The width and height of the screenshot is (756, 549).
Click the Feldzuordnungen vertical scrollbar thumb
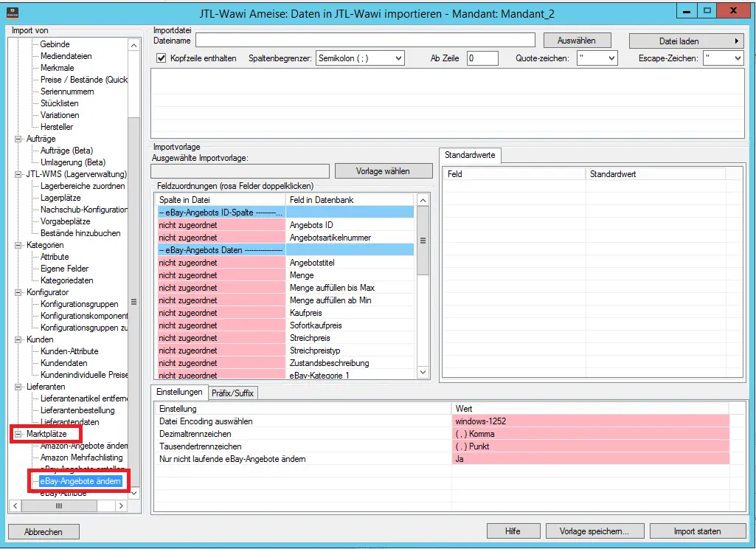(x=423, y=241)
